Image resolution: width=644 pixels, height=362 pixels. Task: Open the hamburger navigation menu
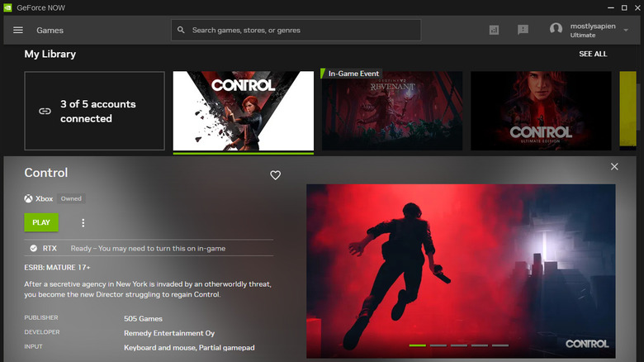click(18, 30)
